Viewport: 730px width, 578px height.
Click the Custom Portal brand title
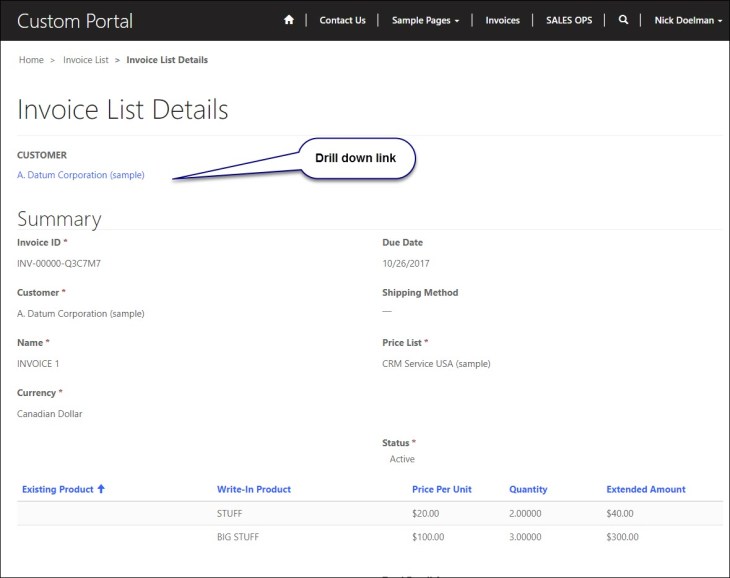[75, 21]
